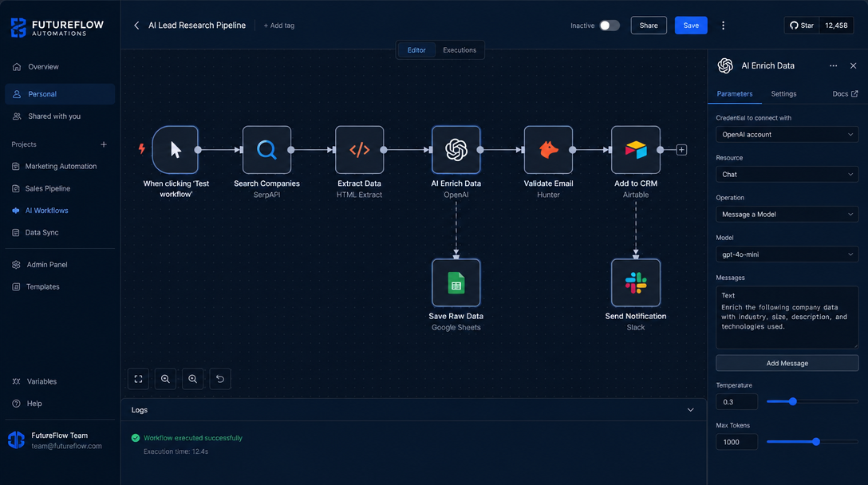Open Templates in the sidebar
The height and width of the screenshot is (485, 868).
click(60, 287)
